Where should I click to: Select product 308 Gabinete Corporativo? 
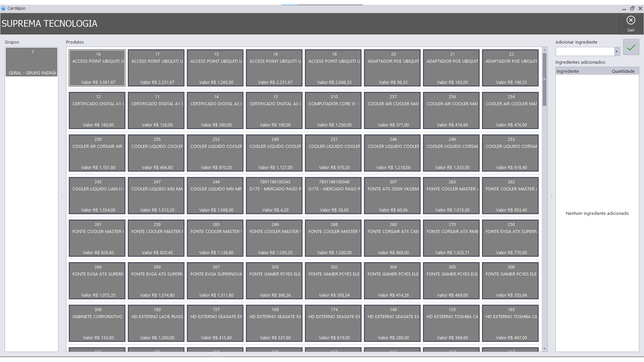coord(97,323)
